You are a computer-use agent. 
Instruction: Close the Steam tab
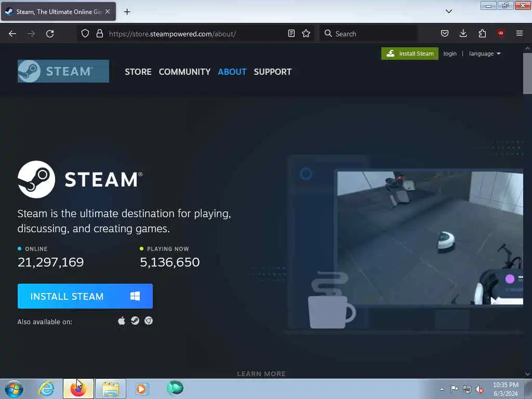click(108, 11)
